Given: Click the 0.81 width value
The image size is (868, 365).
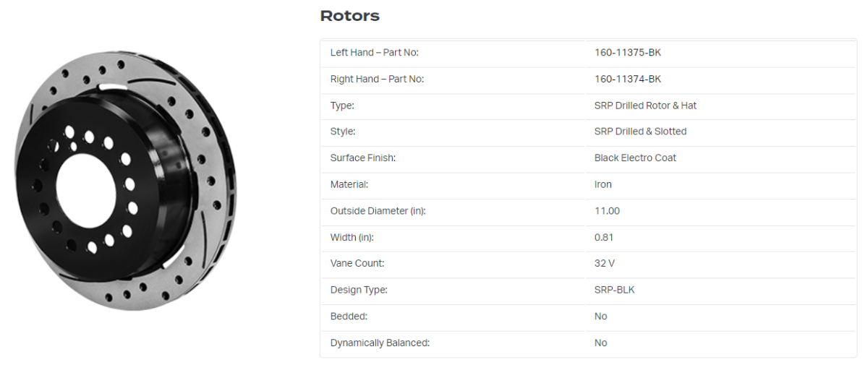Looking at the screenshot, I should [x=604, y=237].
